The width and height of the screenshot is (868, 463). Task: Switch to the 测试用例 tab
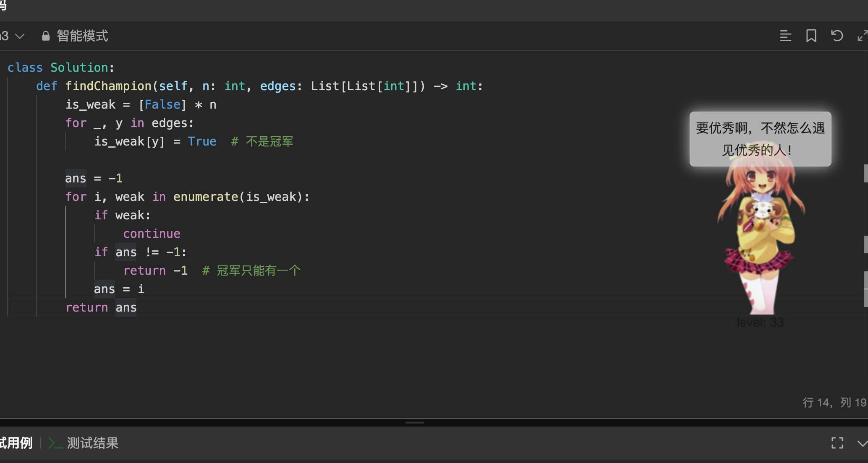coord(16,443)
